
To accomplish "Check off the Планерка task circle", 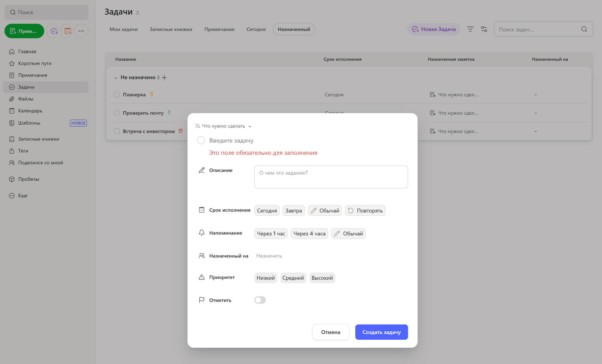I will pyautogui.click(x=117, y=94).
